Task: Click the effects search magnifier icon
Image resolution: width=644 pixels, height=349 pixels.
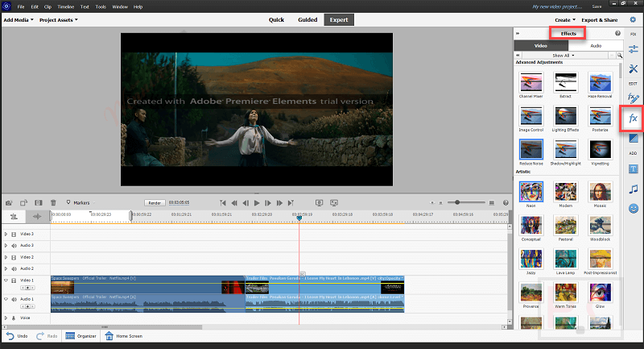Action: click(619, 55)
